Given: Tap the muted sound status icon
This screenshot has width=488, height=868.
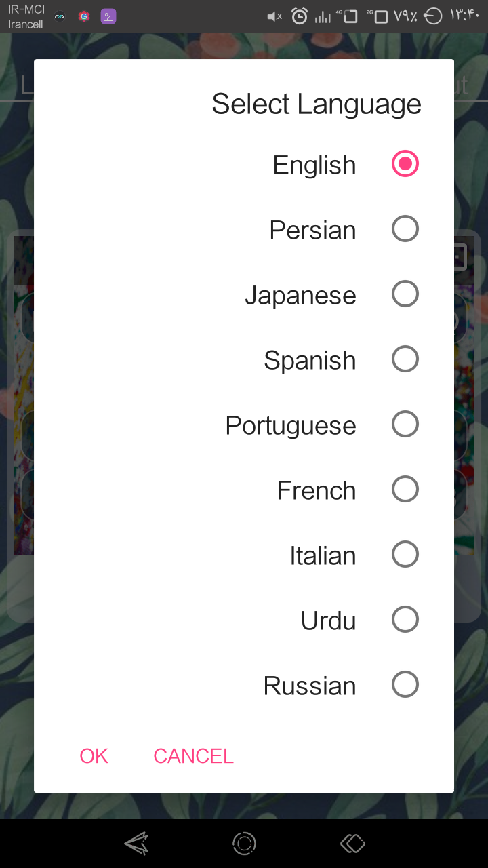Looking at the screenshot, I should (x=274, y=16).
